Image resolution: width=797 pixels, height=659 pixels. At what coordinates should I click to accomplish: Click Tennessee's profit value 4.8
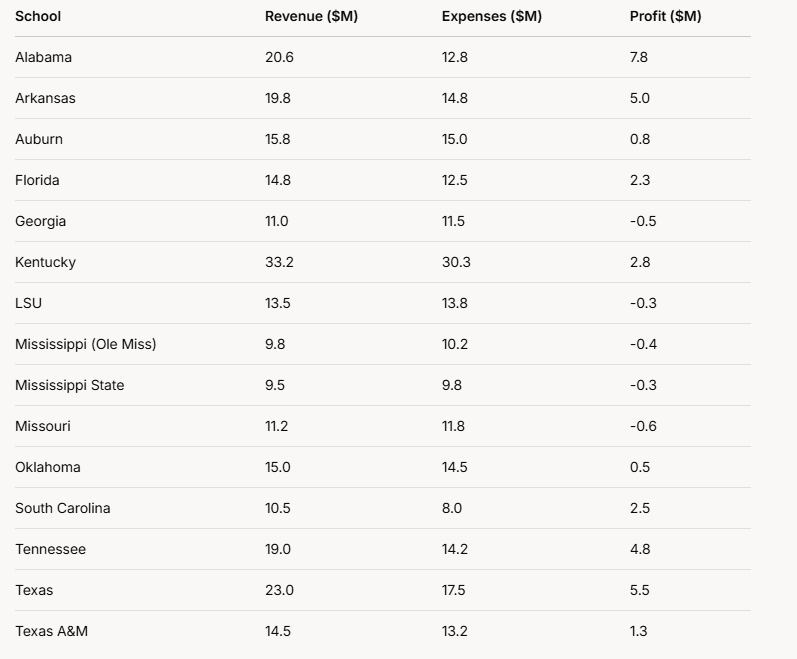(x=640, y=549)
